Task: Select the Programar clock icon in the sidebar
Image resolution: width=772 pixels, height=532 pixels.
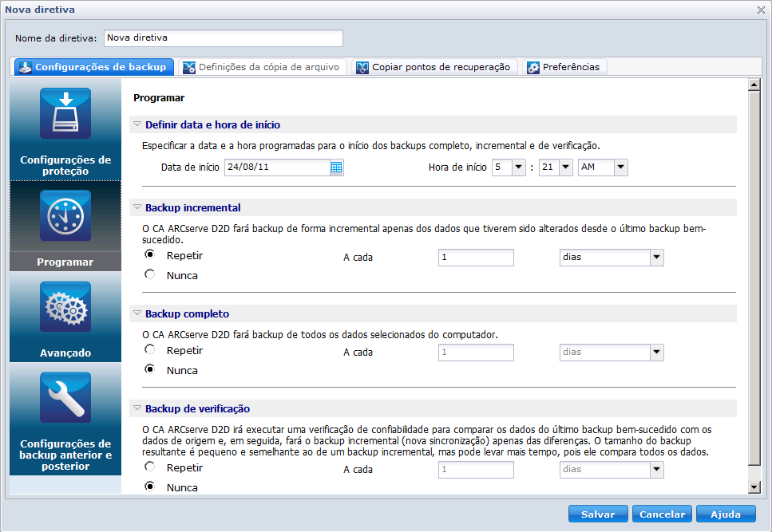Action: point(65,214)
